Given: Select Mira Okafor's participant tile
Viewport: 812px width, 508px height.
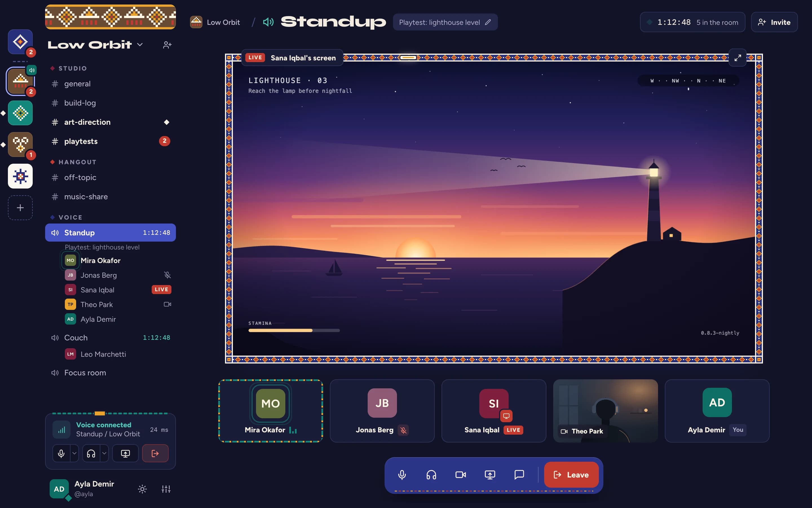Looking at the screenshot, I should tap(270, 411).
